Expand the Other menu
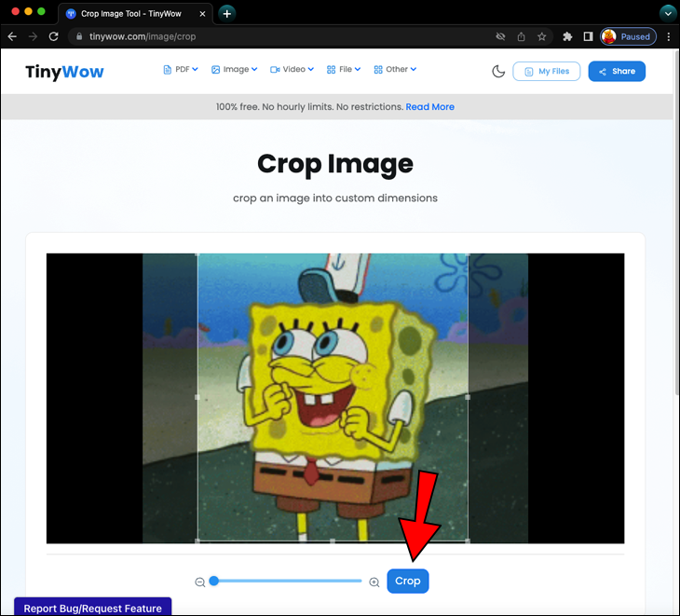680x616 pixels. [x=395, y=69]
